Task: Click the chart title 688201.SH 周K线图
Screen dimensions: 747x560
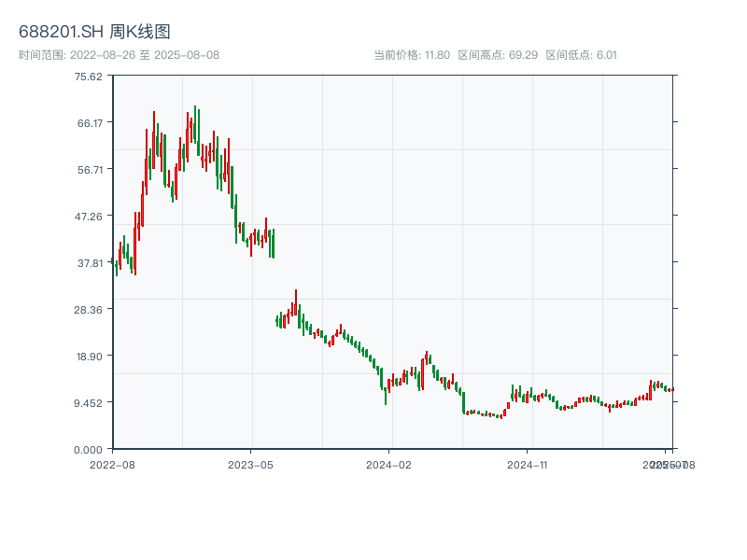Action: [x=96, y=30]
